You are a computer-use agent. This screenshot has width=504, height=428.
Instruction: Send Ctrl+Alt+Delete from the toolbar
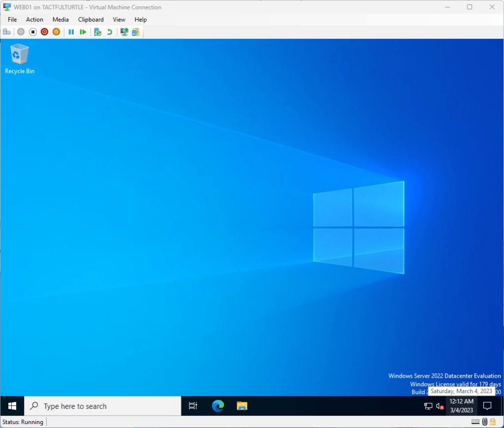pyautogui.click(x=6, y=32)
